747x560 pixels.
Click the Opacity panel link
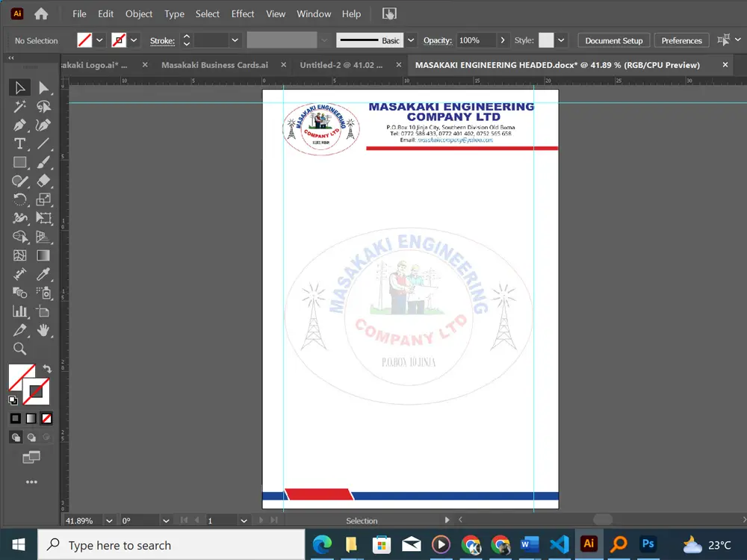click(437, 40)
